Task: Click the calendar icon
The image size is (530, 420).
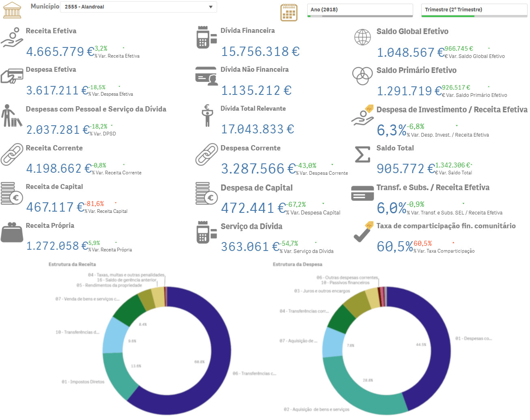Action: point(289,12)
